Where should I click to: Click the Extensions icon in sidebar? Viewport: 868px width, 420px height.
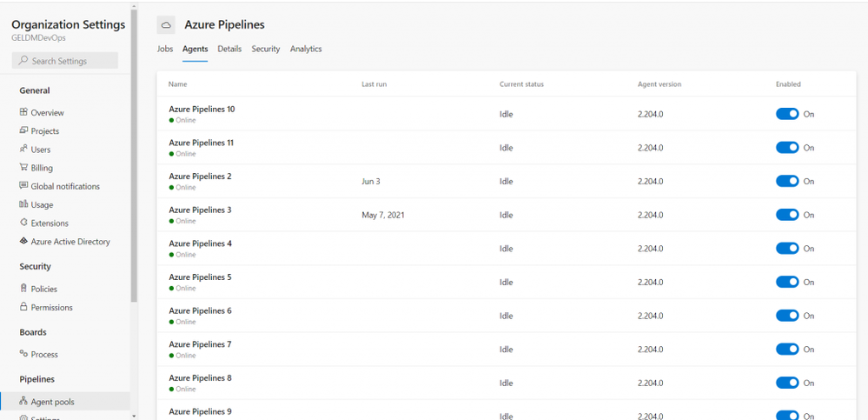[x=23, y=223]
